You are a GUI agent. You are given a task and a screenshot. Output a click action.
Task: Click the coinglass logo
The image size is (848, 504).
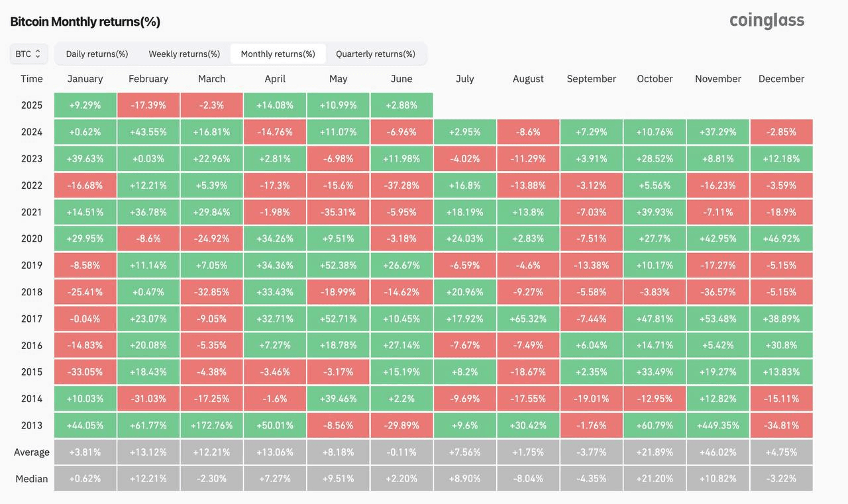click(767, 21)
